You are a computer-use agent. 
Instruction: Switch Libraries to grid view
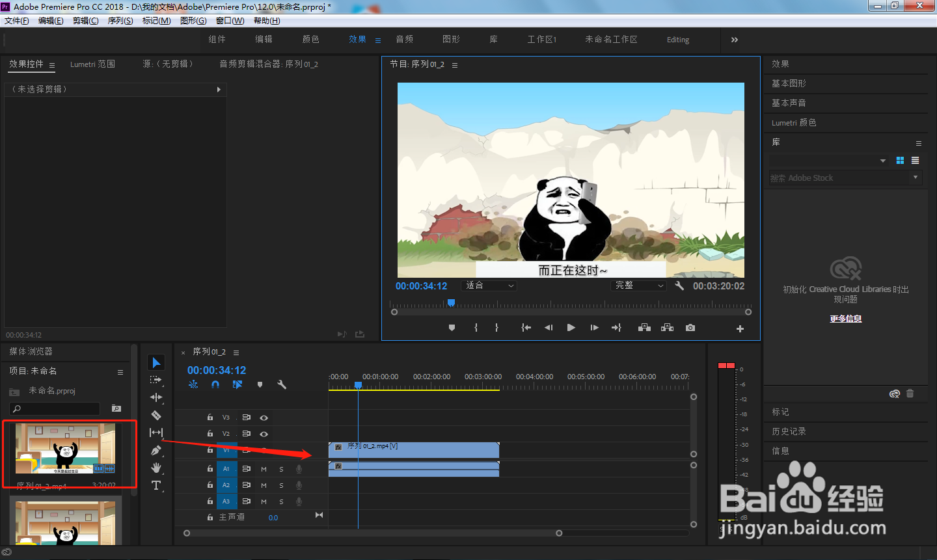(x=900, y=161)
